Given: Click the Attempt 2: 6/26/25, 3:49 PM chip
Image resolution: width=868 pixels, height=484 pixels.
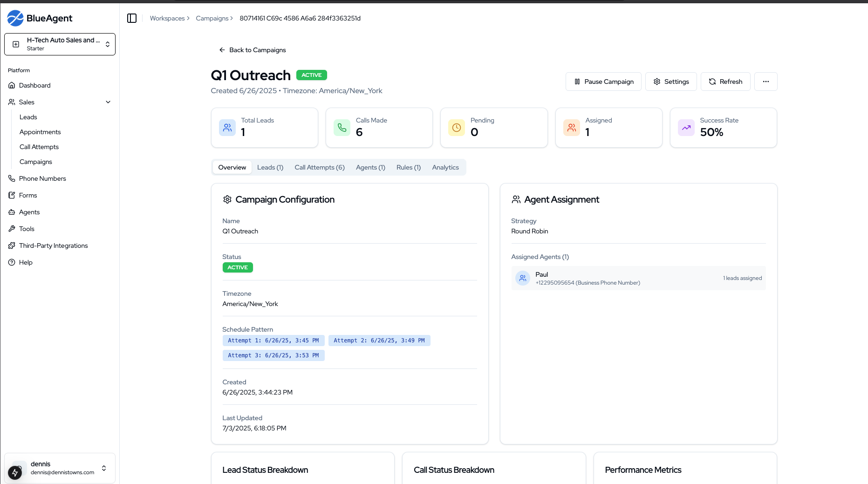Looking at the screenshot, I should (x=379, y=341).
